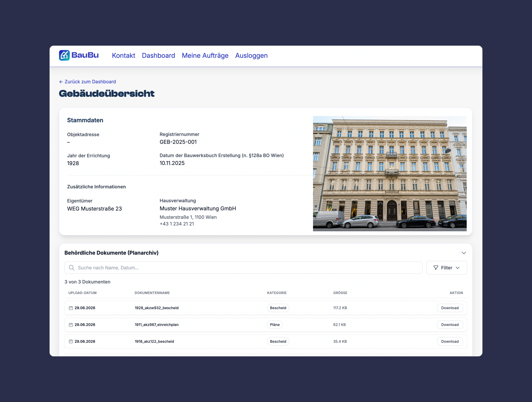This screenshot has height=402, width=532.
Task: Click the filter funnel icon
Action: pyautogui.click(x=436, y=268)
